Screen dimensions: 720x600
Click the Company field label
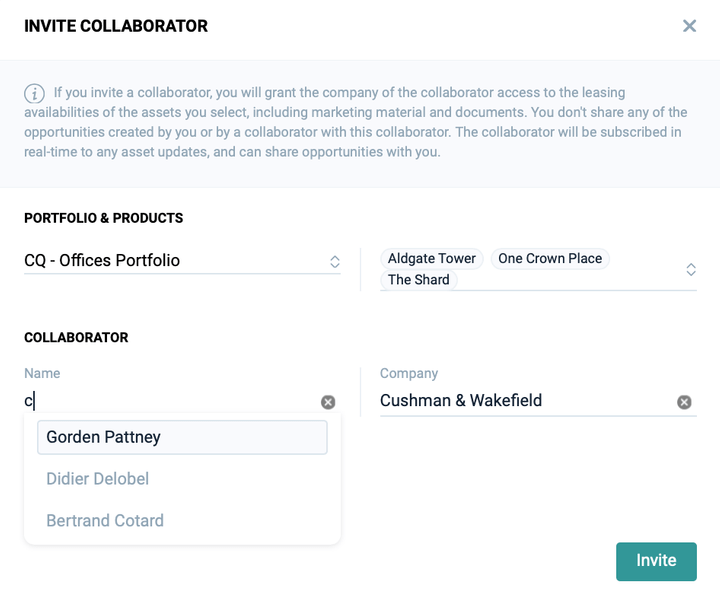[x=409, y=373]
